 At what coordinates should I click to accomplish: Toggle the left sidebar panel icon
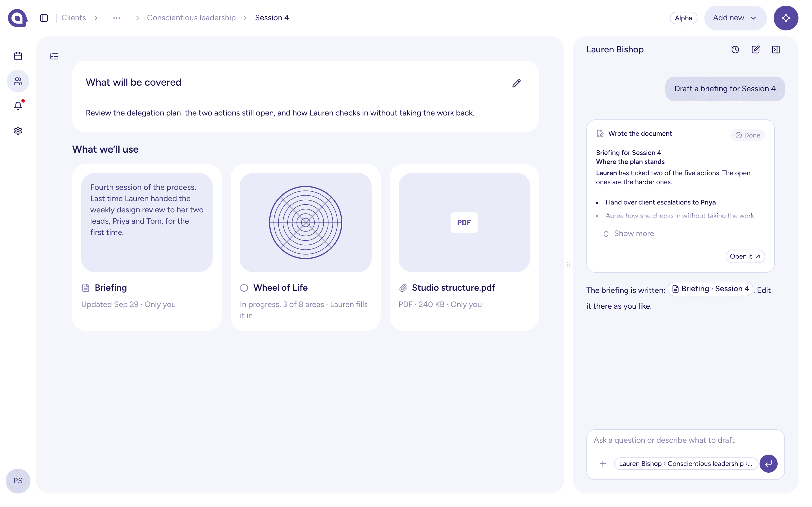pyautogui.click(x=44, y=18)
